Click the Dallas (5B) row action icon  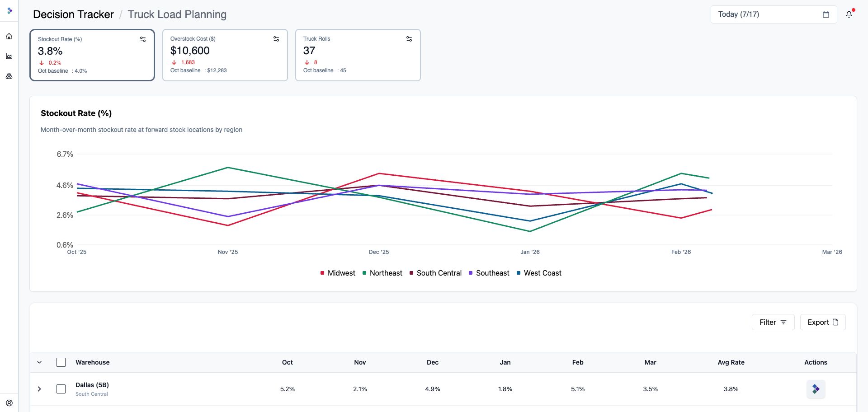(x=816, y=389)
